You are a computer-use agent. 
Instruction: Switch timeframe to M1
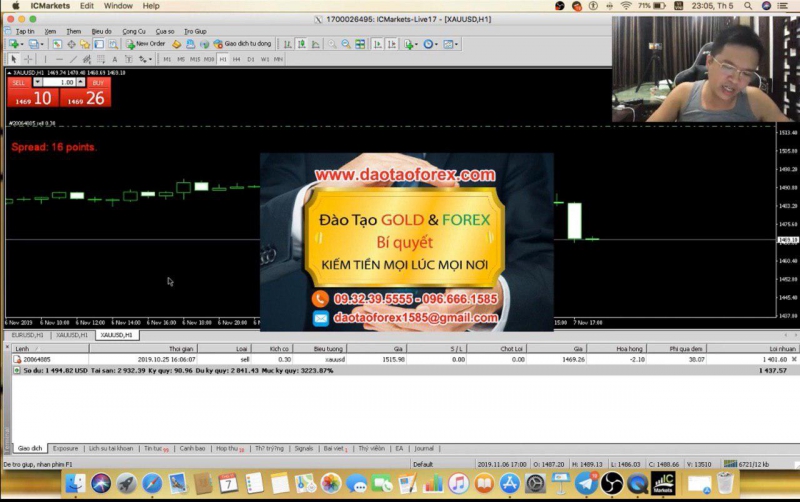(167, 59)
